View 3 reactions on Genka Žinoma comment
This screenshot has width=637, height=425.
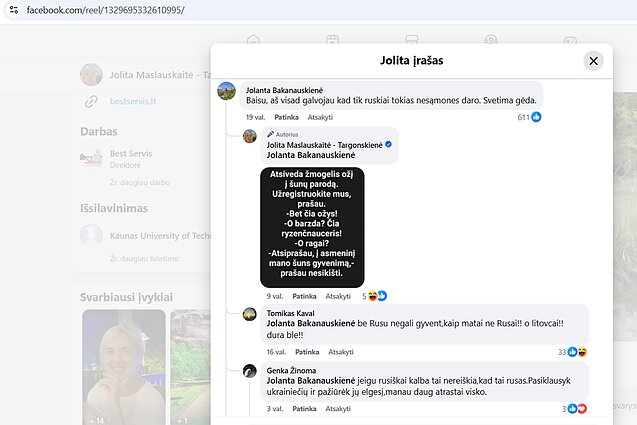[x=574, y=409]
